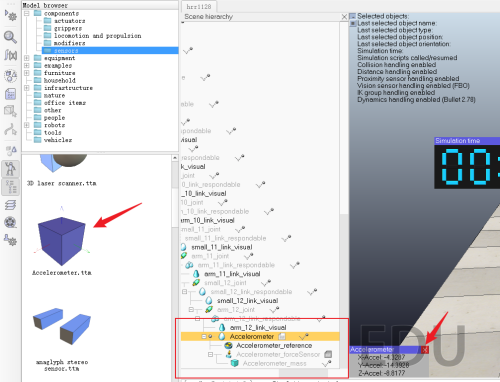Switch to the hrr1128 scene tab
Screen dimensions: 500x382
199,7
